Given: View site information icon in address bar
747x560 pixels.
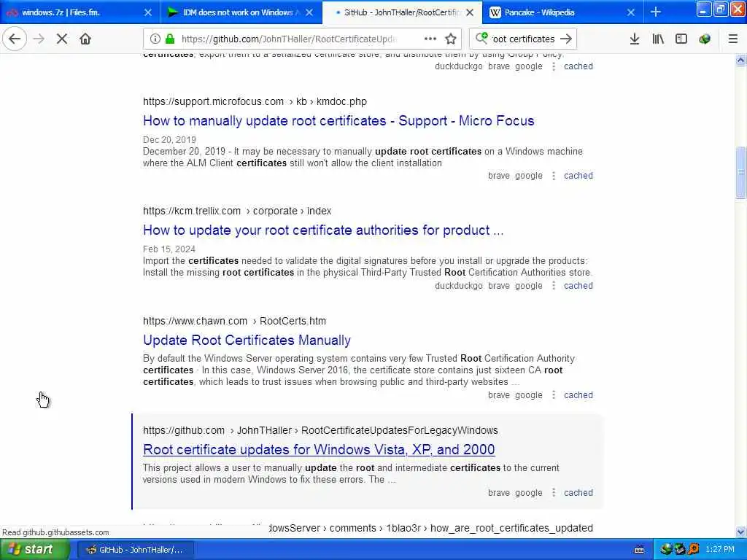Looking at the screenshot, I should [x=155, y=39].
